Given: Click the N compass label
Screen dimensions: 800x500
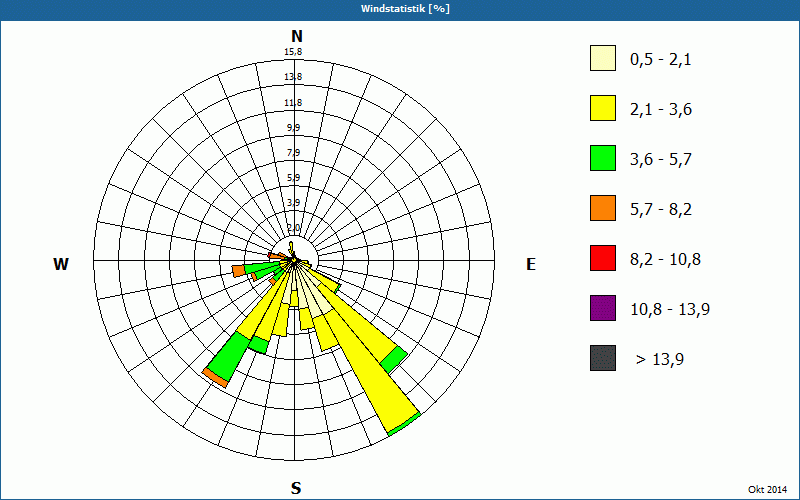Looking at the screenshot, I should (296, 36).
